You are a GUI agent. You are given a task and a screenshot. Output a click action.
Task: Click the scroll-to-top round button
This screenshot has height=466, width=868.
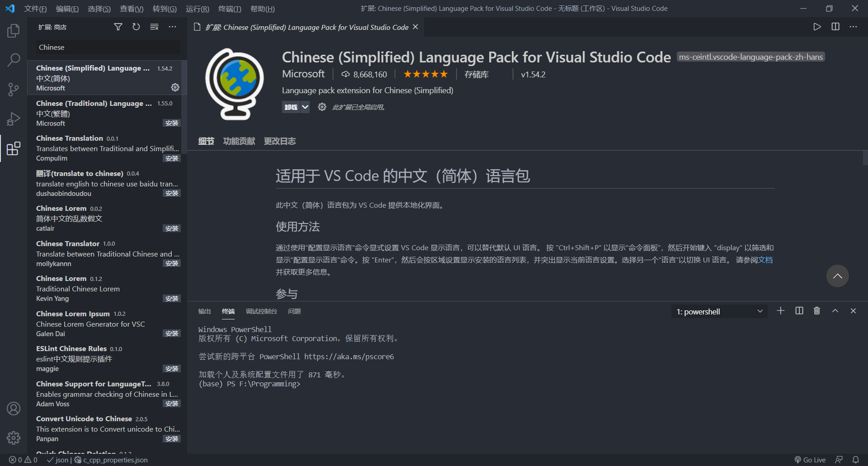point(837,276)
